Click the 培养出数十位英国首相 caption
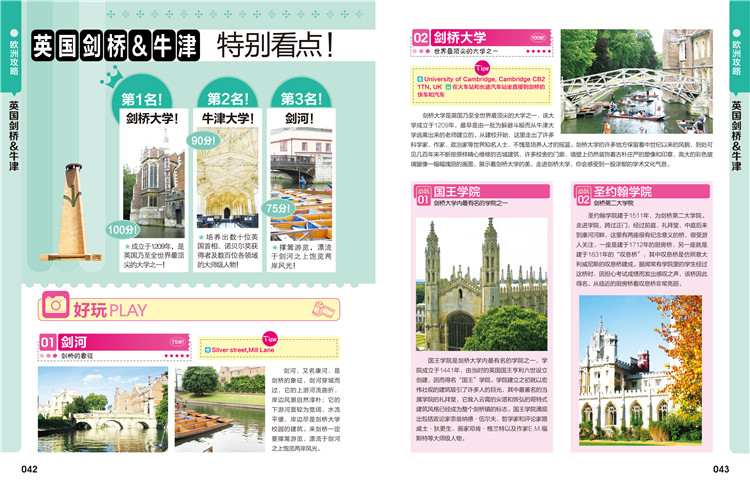The width and height of the screenshot is (750, 485). [x=228, y=251]
